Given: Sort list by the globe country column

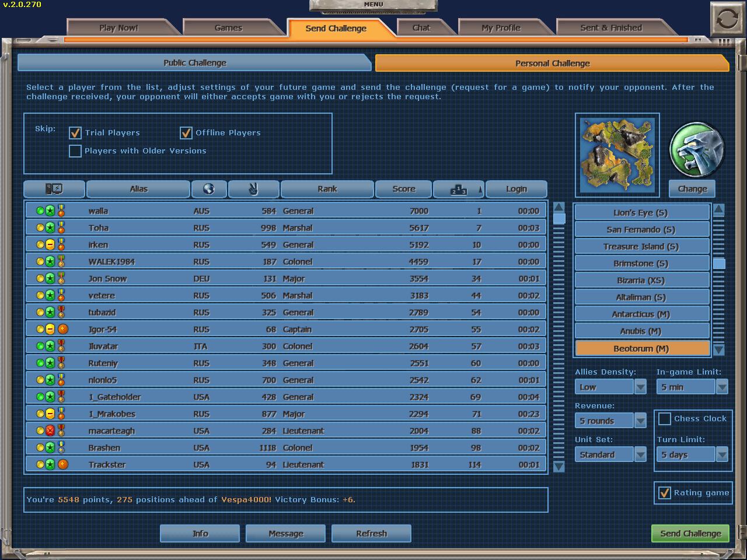Looking at the screenshot, I should pyautogui.click(x=208, y=189).
